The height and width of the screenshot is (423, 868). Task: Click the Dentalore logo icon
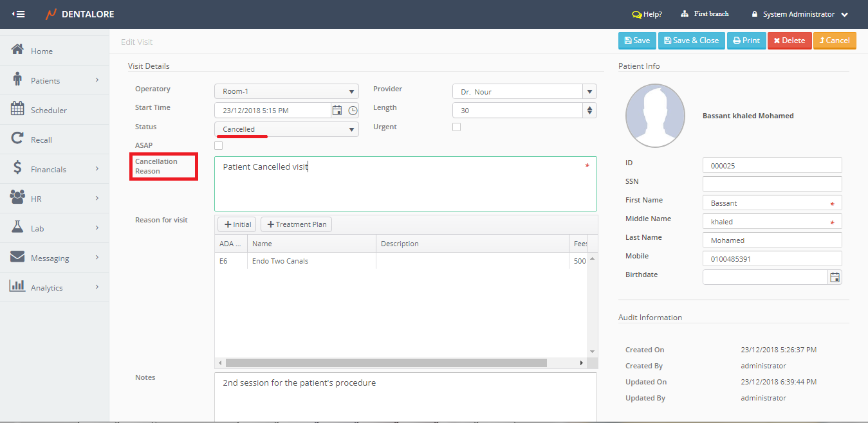pos(51,14)
